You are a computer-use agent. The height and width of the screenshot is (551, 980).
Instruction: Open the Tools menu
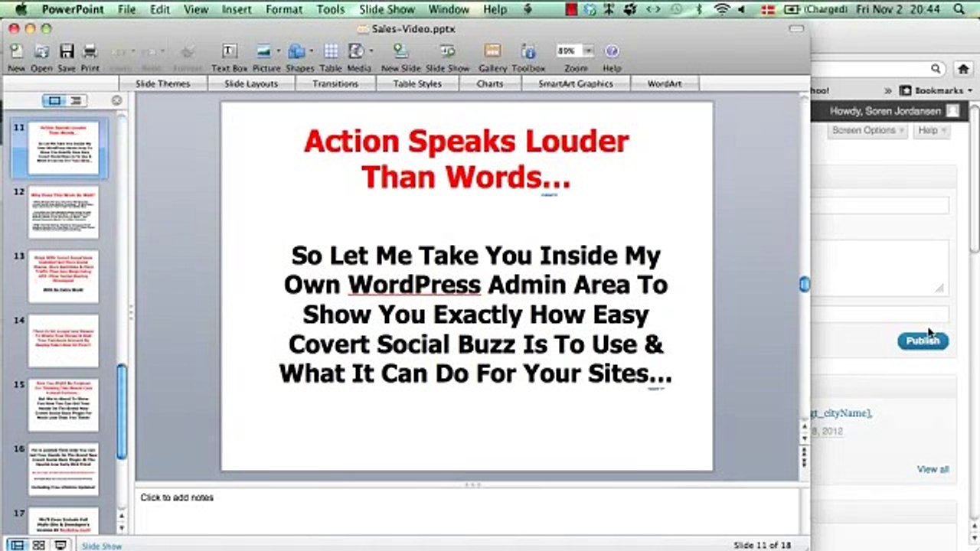click(331, 9)
